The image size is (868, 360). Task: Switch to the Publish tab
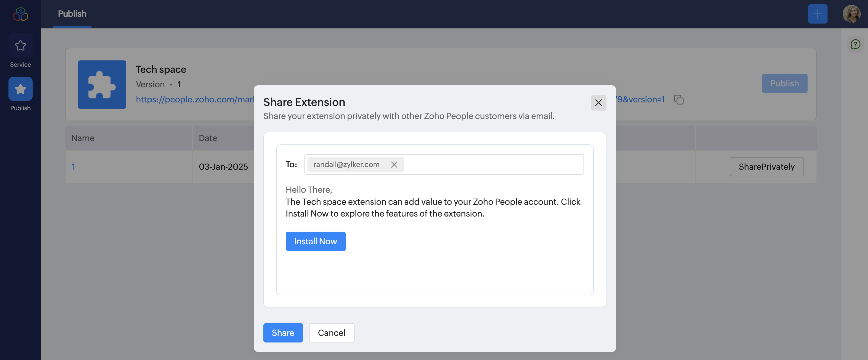pos(72,14)
